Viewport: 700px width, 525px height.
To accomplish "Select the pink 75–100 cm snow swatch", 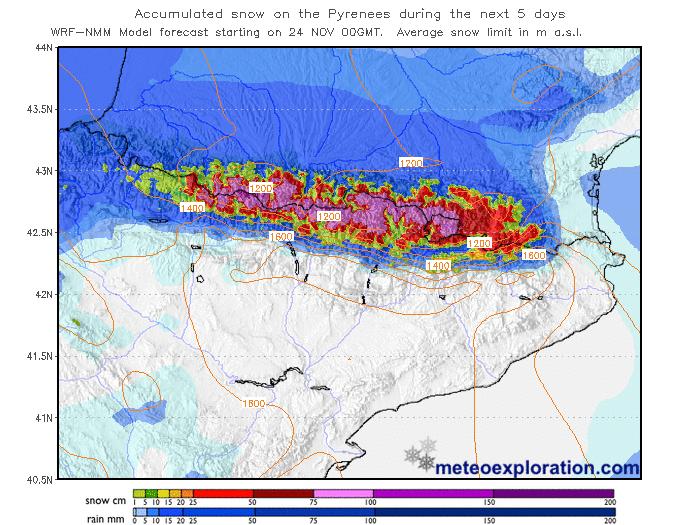I will tap(344, 493).
